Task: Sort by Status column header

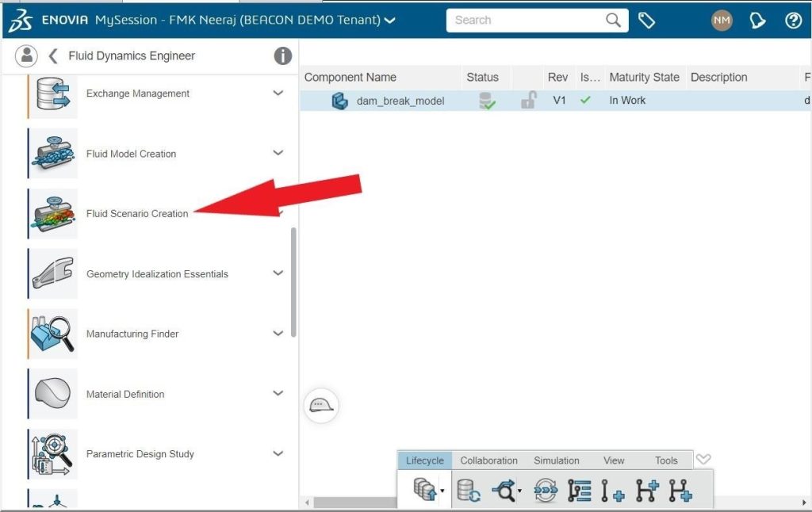Action: 482,77
